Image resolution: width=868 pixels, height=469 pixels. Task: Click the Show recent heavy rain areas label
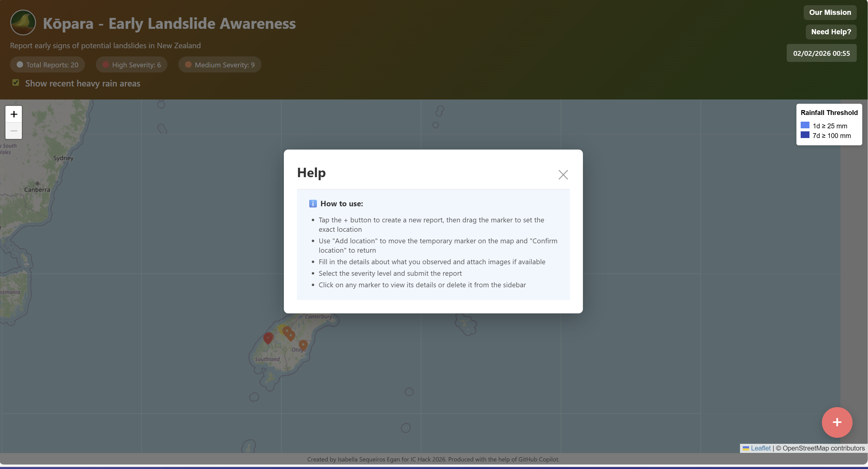(82, 83)
